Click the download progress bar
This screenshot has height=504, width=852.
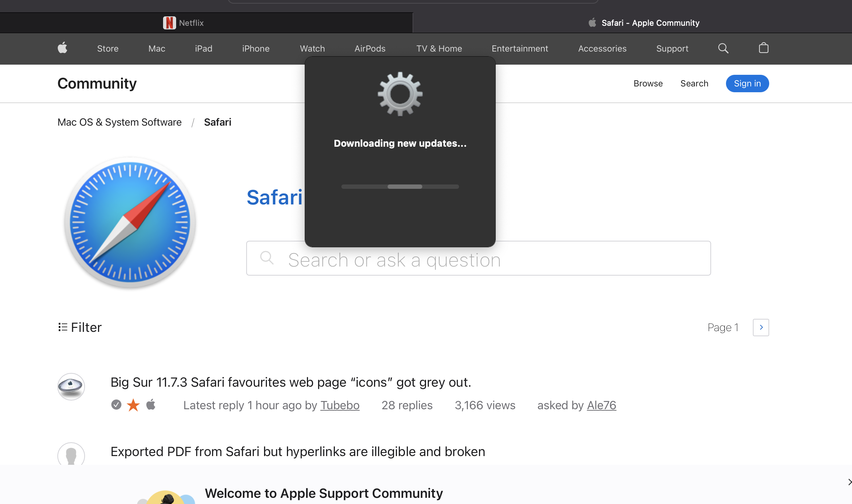(x=400, y=187)
